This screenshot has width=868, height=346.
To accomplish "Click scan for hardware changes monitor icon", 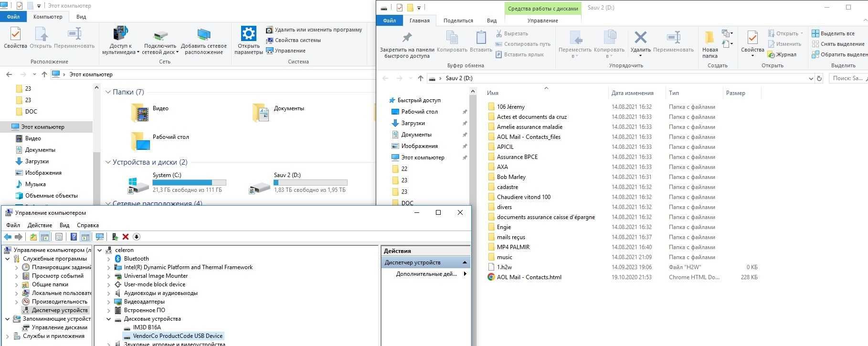I will point(100,237).
